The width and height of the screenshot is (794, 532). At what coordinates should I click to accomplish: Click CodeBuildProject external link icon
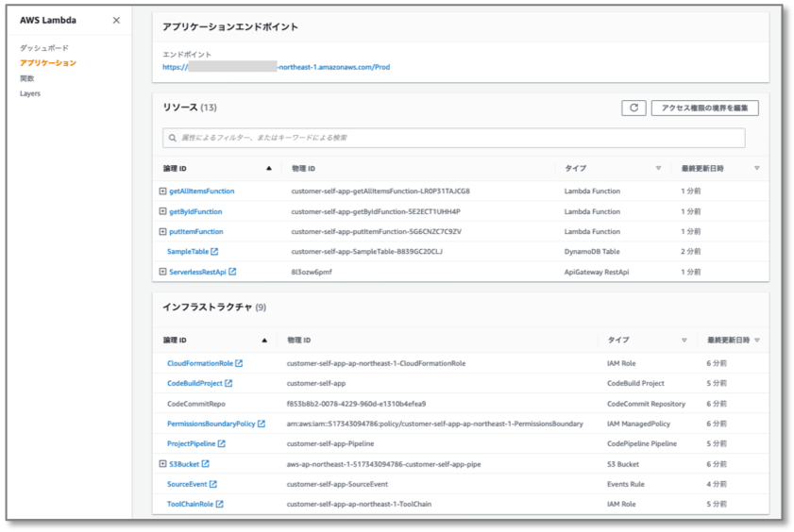pos(228,383)
